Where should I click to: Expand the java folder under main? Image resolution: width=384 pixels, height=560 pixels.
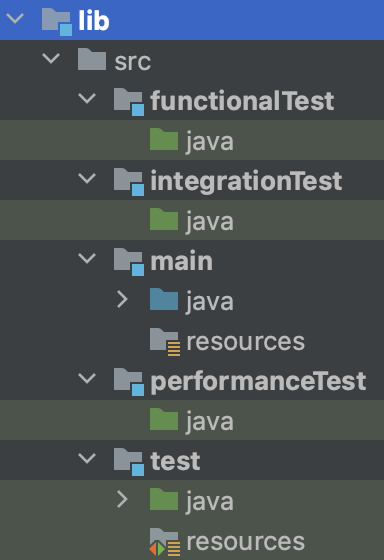[122, 299]
